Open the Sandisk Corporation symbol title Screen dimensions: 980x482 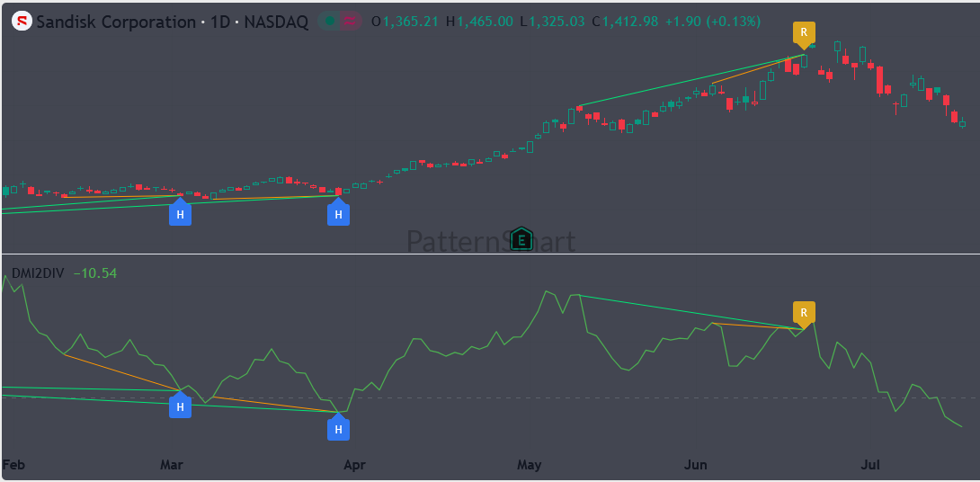coord(172,22)
